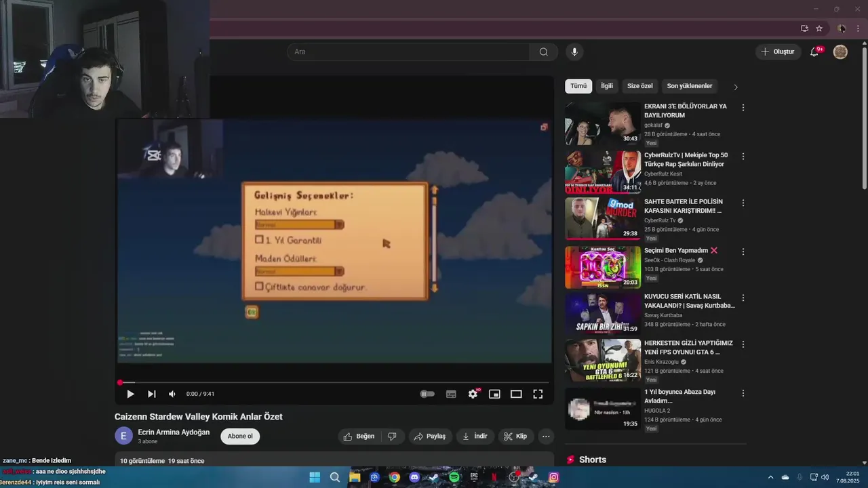Open Discord from the taskbar
868x488 pixels.
[414, 477]
